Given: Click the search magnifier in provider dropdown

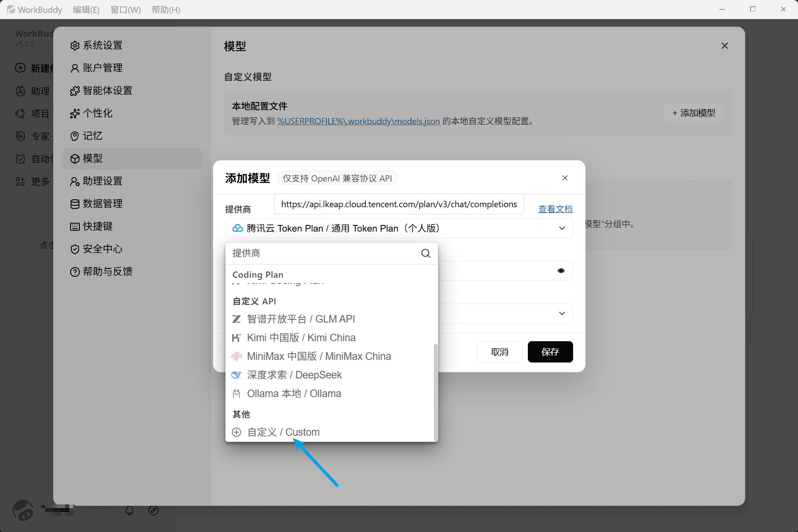Looking at the screenshot, I should pyautogui.click(x=426, y=253).
